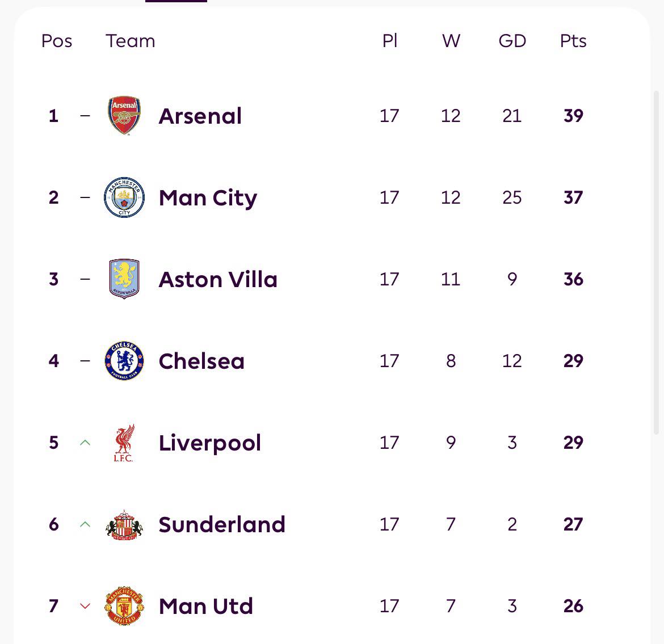Click the Man City club badge

(124, 197)
